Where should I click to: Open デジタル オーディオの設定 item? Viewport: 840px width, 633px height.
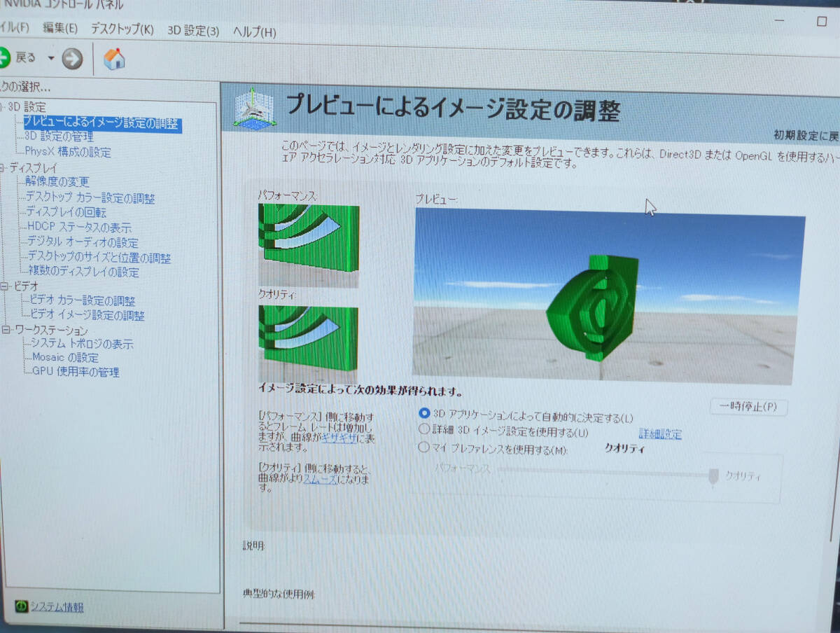click(83, 243)
